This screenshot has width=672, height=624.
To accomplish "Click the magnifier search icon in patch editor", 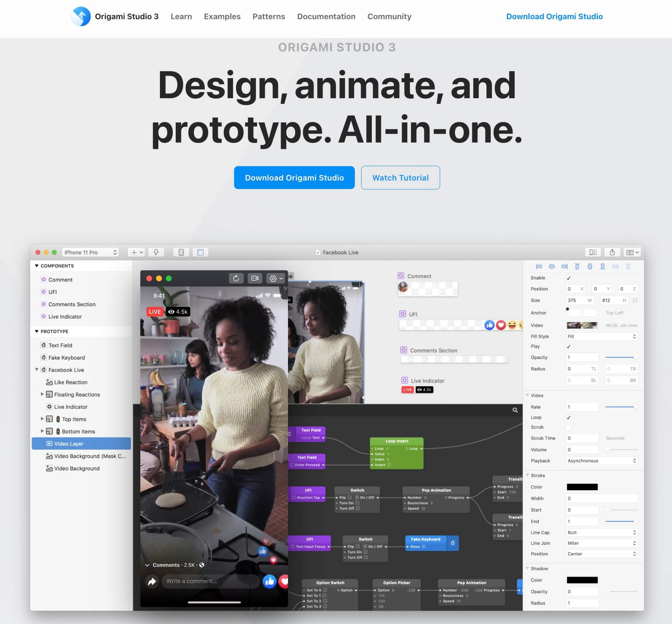I will tap(515, 410).
